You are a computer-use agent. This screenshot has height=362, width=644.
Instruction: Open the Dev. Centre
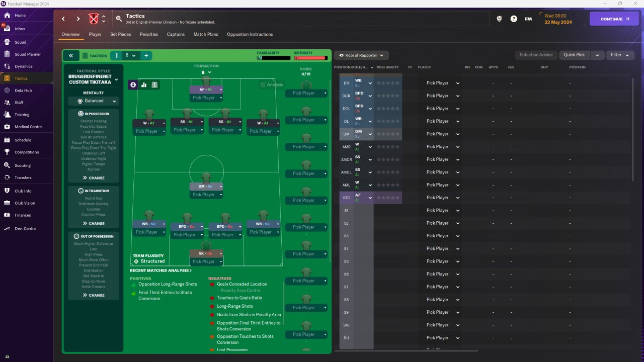click(x=26, y=229)
